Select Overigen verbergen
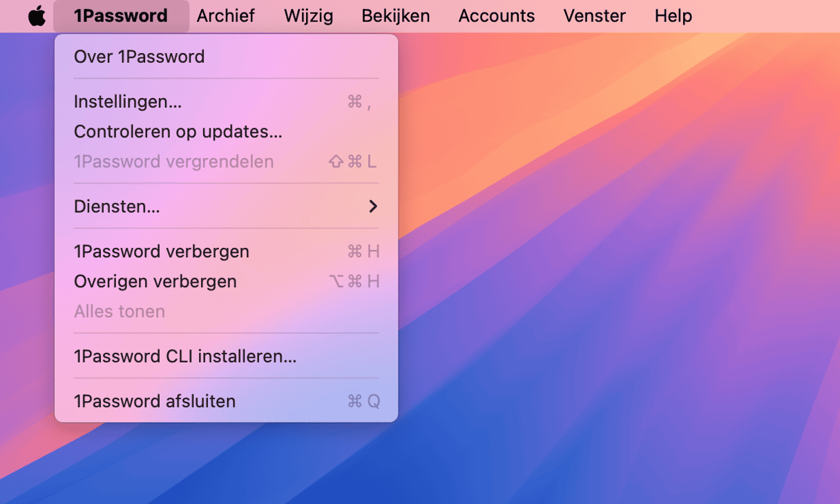840x504 pixels. click(x=227, y=282)
